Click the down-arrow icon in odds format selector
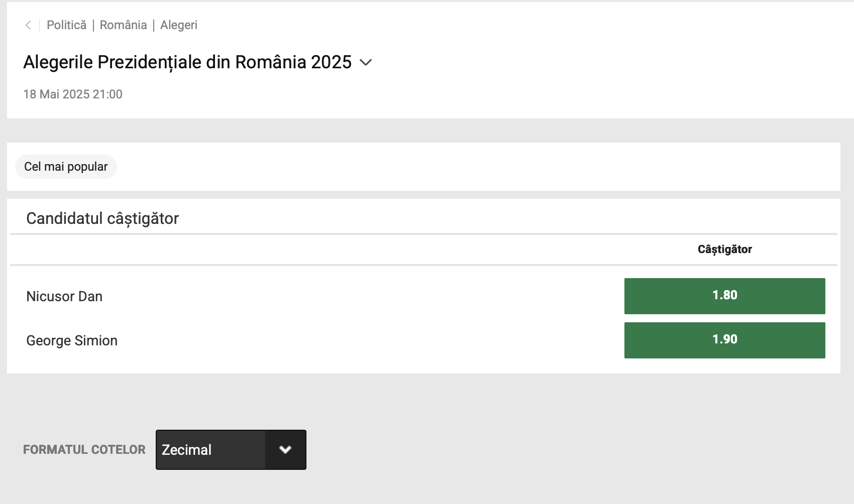The image size is (854, 504). point(285,450)
